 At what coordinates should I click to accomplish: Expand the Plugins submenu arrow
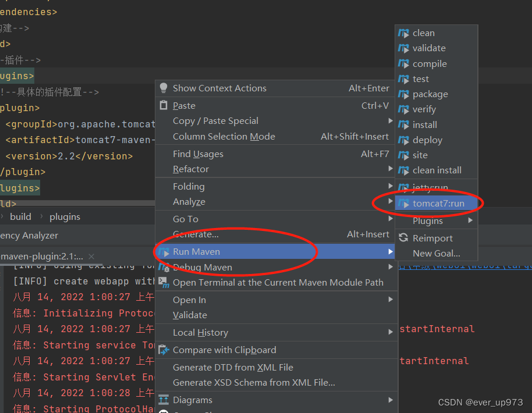pyautogui.click(x=470, y=220)
